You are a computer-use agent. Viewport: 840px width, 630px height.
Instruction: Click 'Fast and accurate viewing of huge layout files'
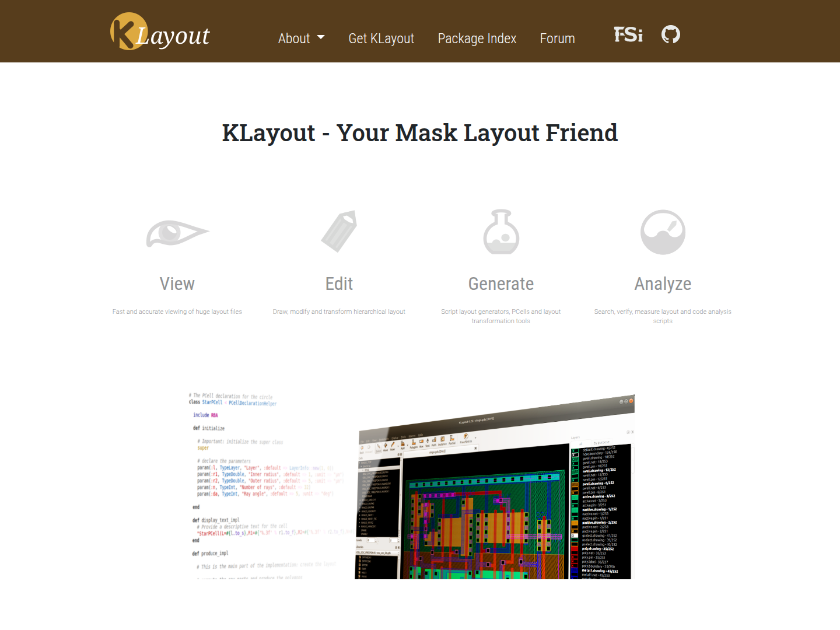point(177,311)
